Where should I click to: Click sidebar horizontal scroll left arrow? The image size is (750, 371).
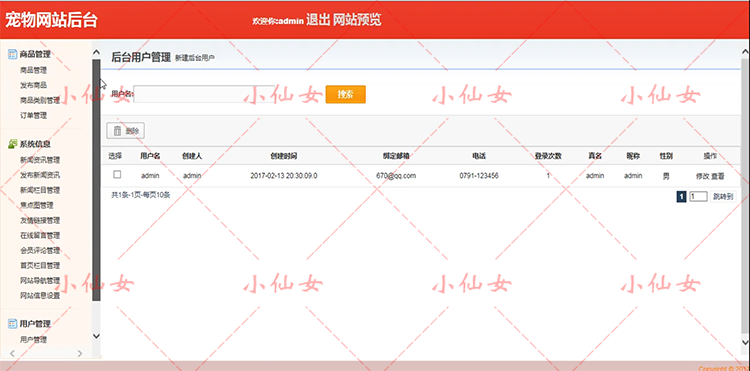pos(12,353)
